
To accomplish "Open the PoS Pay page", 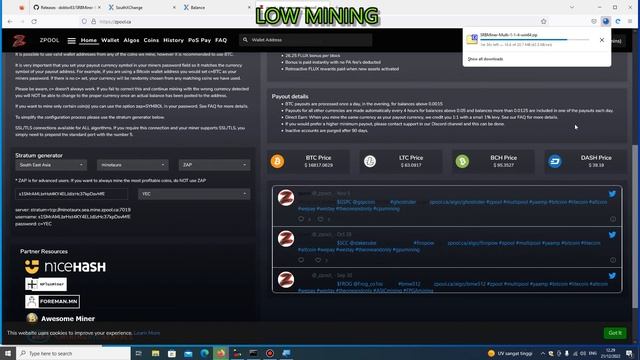I will point(200,40).
